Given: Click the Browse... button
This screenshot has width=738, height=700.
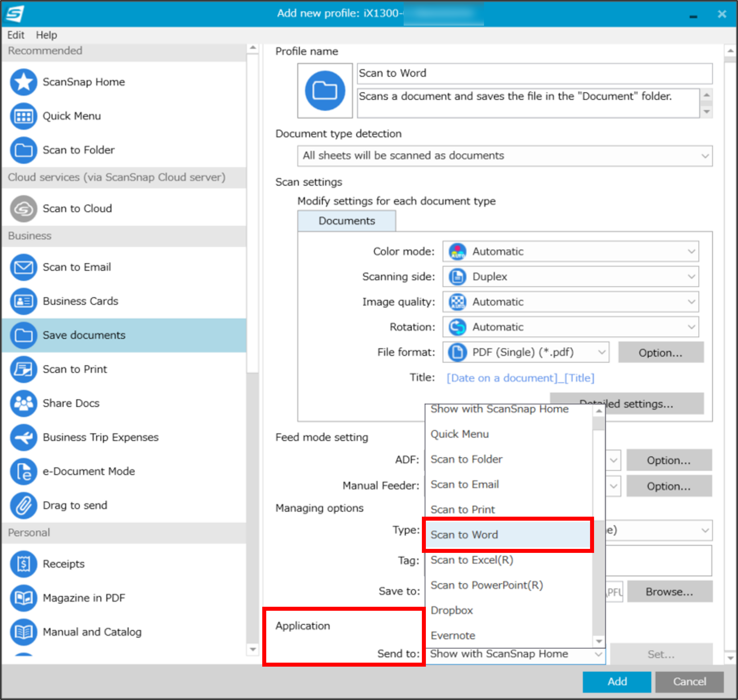Looking at the screenshot, I should (669, 592).
